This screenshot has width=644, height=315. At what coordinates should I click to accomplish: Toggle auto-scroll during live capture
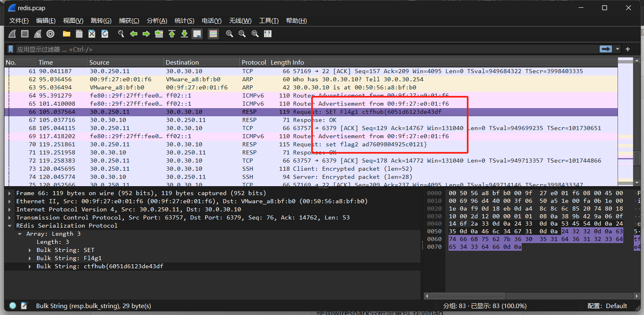coord(197,34)
